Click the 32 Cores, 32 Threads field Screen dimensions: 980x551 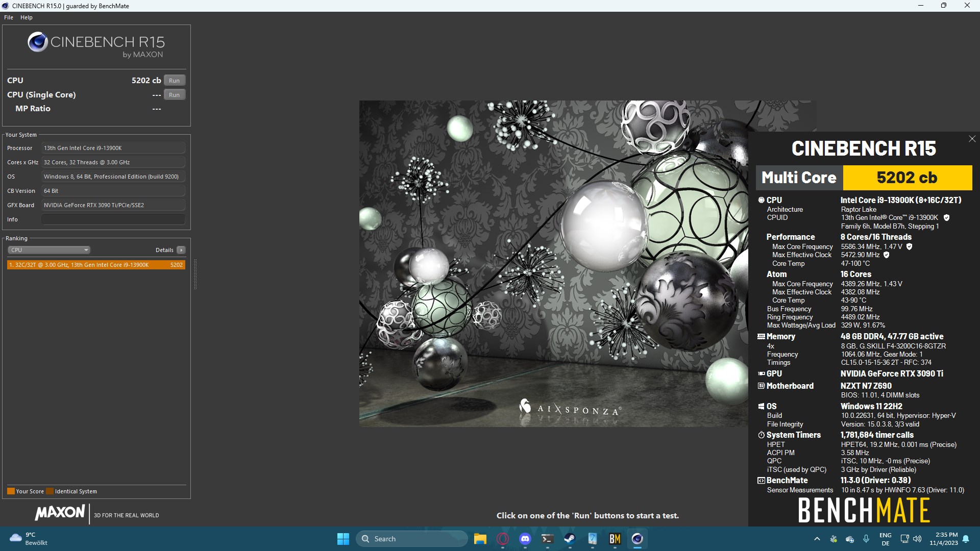click(x=113, y=162)
